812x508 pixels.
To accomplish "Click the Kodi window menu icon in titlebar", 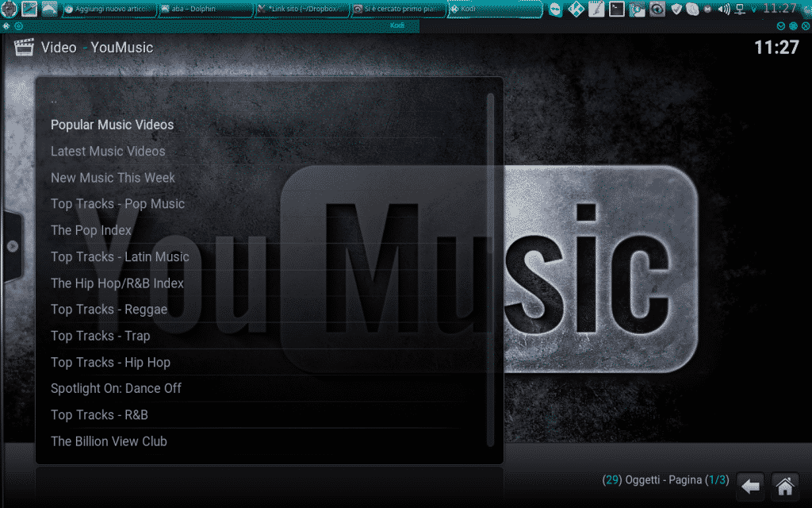I will 6,26.
